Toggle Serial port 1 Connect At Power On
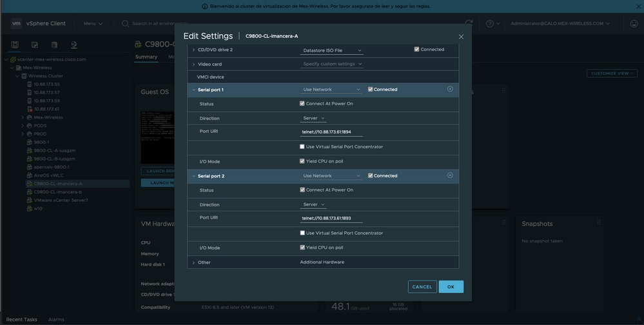644x325 pixels. point(302,104)
